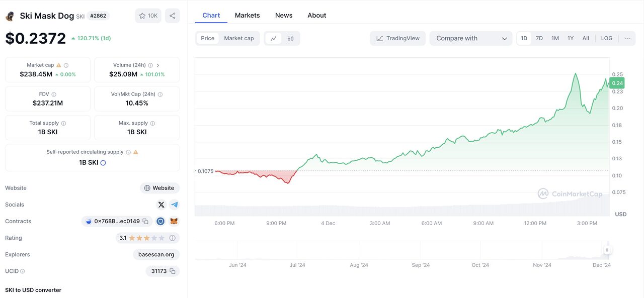This screenshot has height=298, width=644.
Task: Click the 10.45% Vol/Mkt Cap value
Action: 137,103
